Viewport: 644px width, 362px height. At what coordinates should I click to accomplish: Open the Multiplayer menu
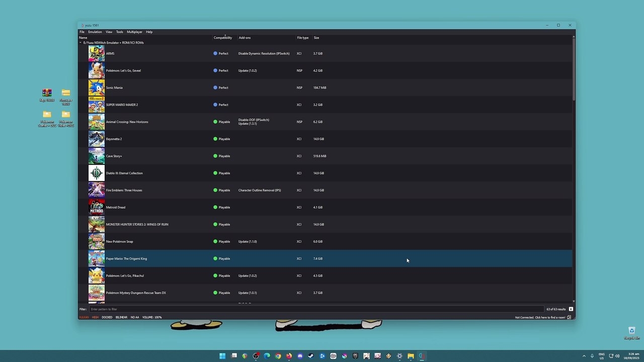134,32
